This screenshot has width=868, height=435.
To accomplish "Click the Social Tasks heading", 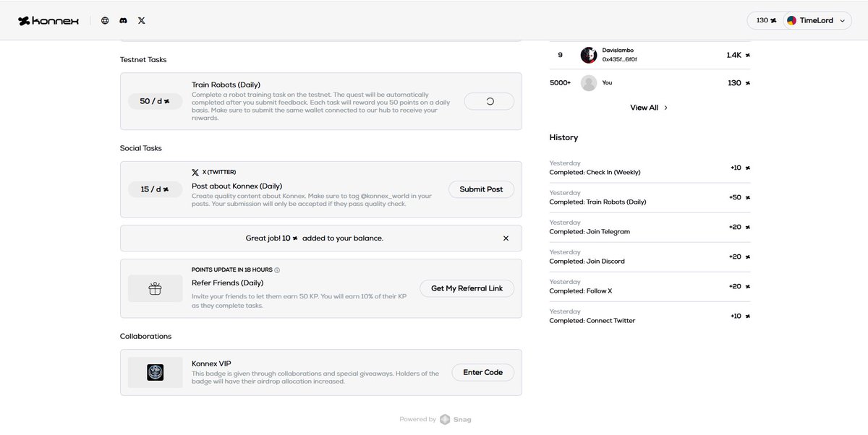I will (x=141, y=148).
